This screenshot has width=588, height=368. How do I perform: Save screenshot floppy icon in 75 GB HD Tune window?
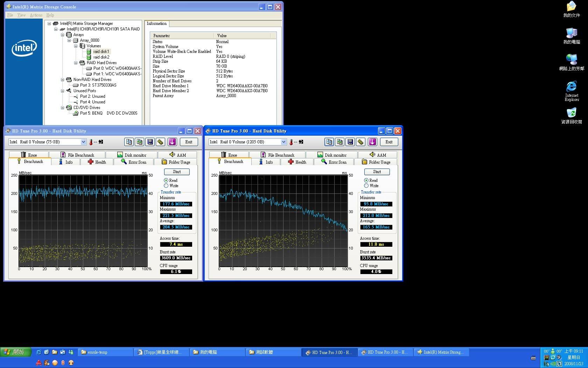click(x=150, y=142)
